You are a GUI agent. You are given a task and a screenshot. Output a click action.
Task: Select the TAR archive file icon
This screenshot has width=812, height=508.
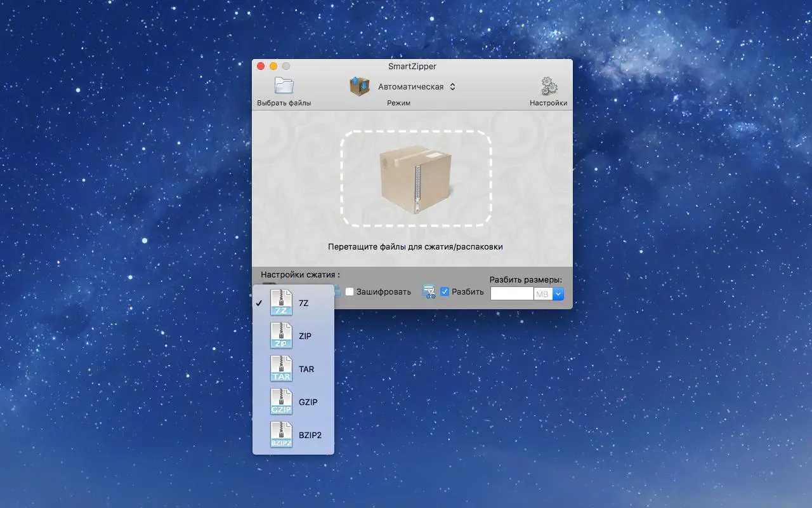click(x=281, y=369)
